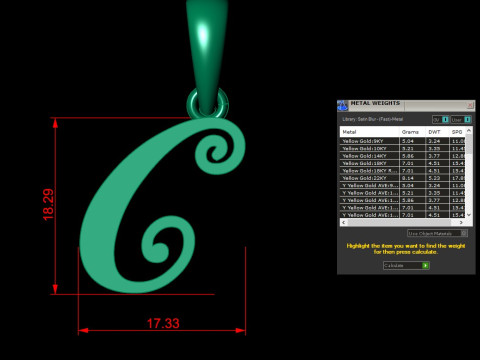The width and height of the screenshot is (480, 360).
Task: Click the Metal Weights flask icon
Action: pyautogui.click(x=342, y=105)
